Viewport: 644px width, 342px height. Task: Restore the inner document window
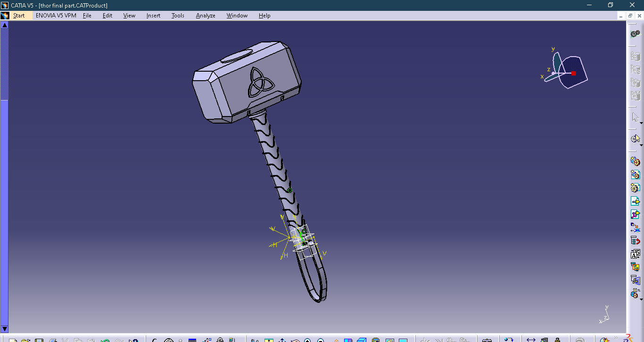click(630, 16)
